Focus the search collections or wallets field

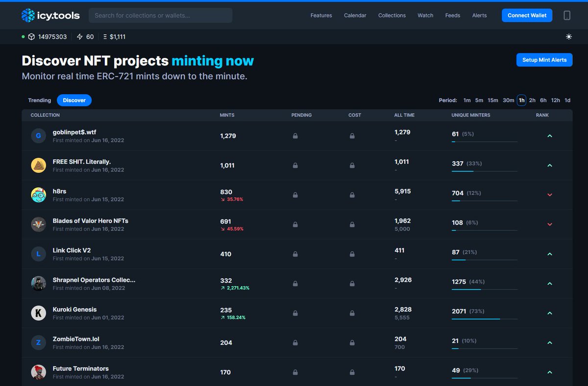[x=161, y=15]
